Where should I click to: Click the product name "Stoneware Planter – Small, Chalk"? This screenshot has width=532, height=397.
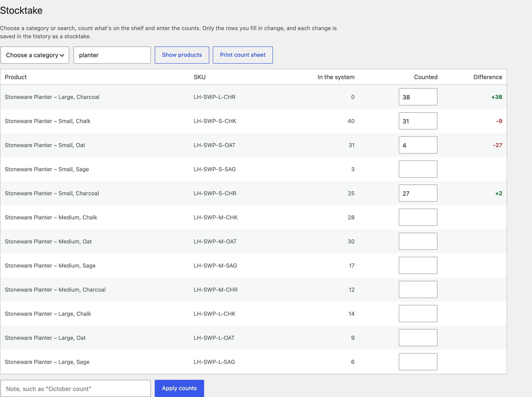pyautogui.click(x=47, y=121)
